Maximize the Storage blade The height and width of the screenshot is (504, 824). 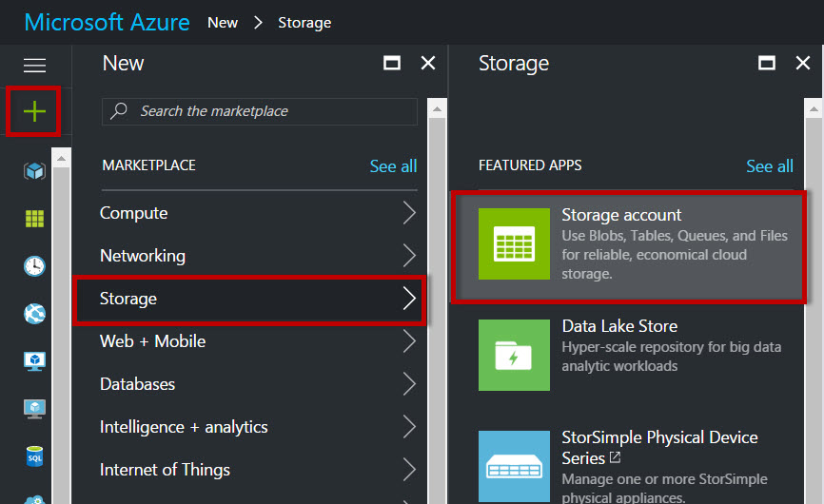pos(767,63)
